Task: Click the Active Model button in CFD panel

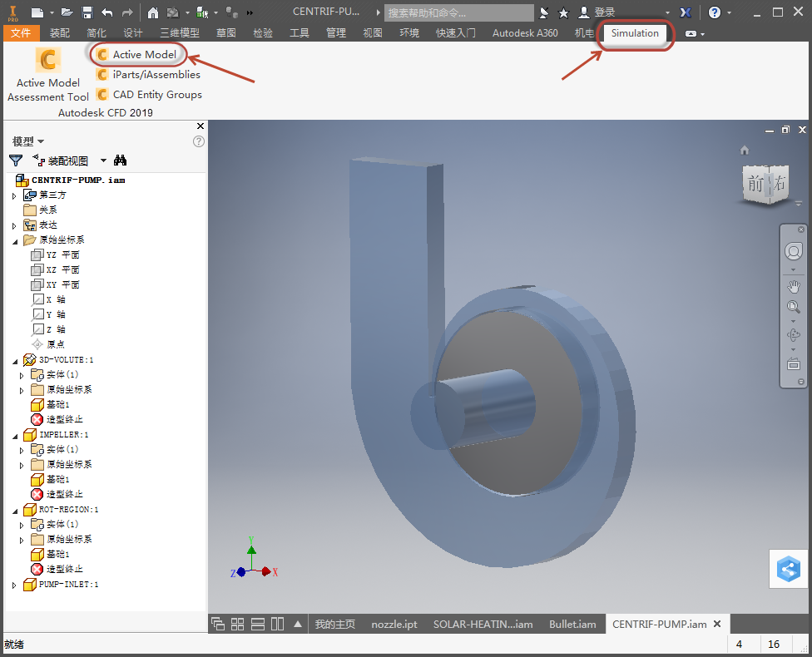Action: [137, 54]
